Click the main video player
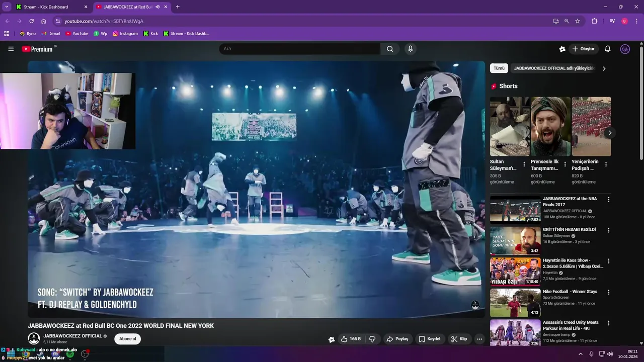 256,189
